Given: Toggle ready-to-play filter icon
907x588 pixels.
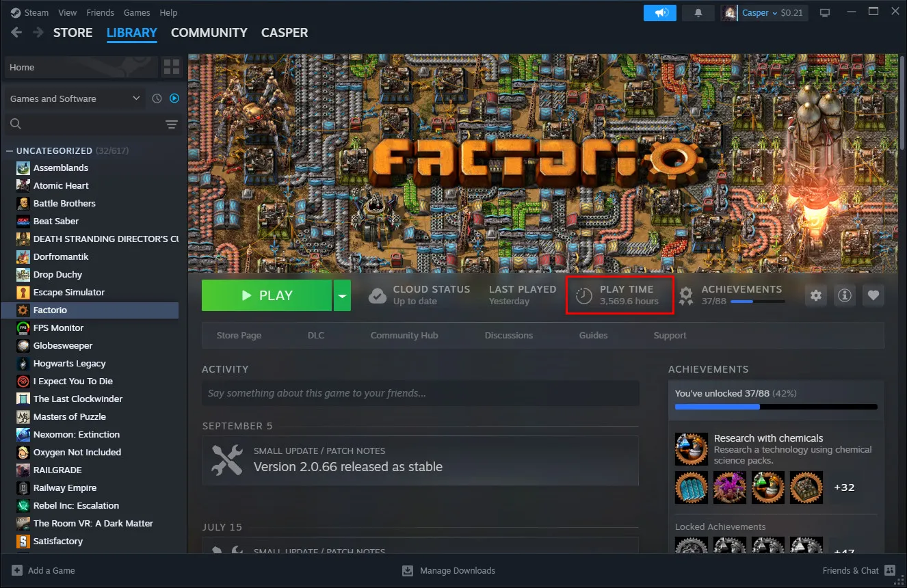Looking at the screenshot, I should (x=174, y=98).
